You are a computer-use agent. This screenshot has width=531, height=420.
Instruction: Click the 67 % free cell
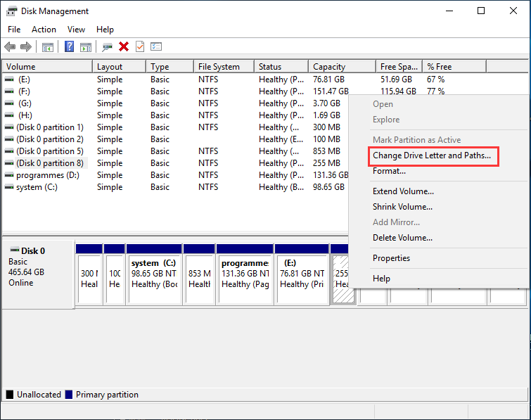point(435,79)
